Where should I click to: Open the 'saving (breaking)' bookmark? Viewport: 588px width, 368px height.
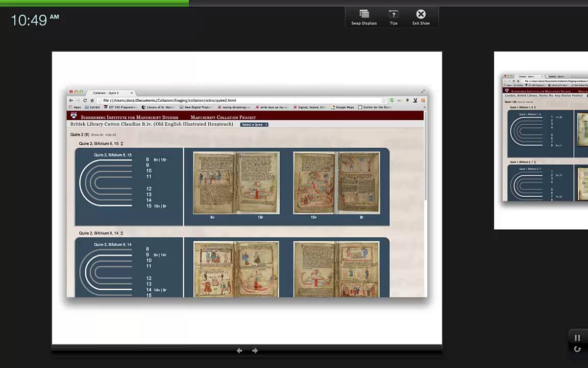pyautogui.click(x=234, y=107)
